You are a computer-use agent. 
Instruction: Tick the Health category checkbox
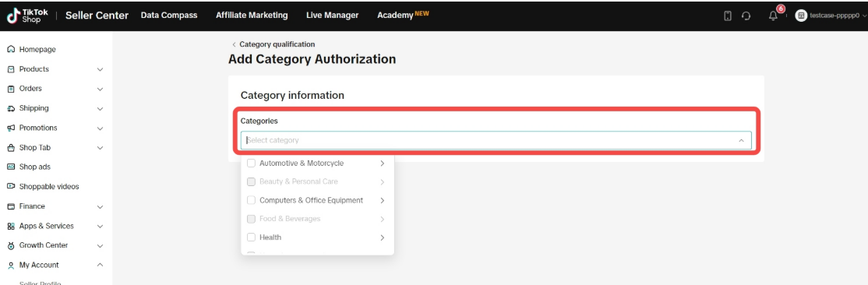point(251,237)
